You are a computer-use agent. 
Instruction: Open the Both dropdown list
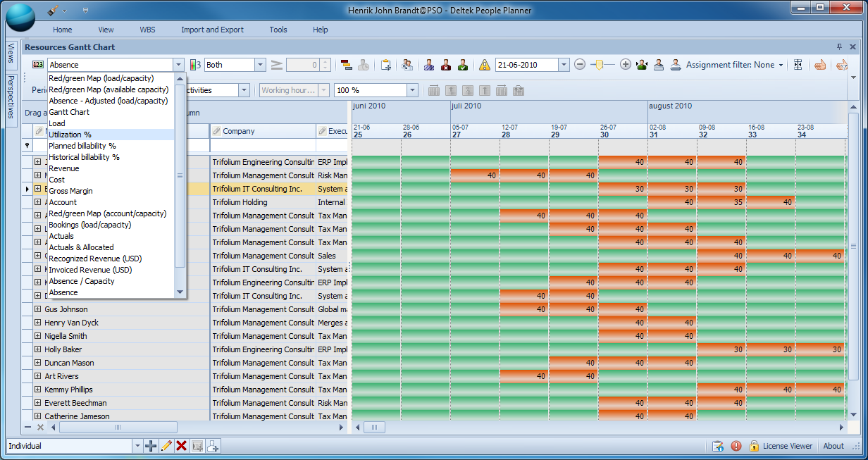[x=260, y=65]
